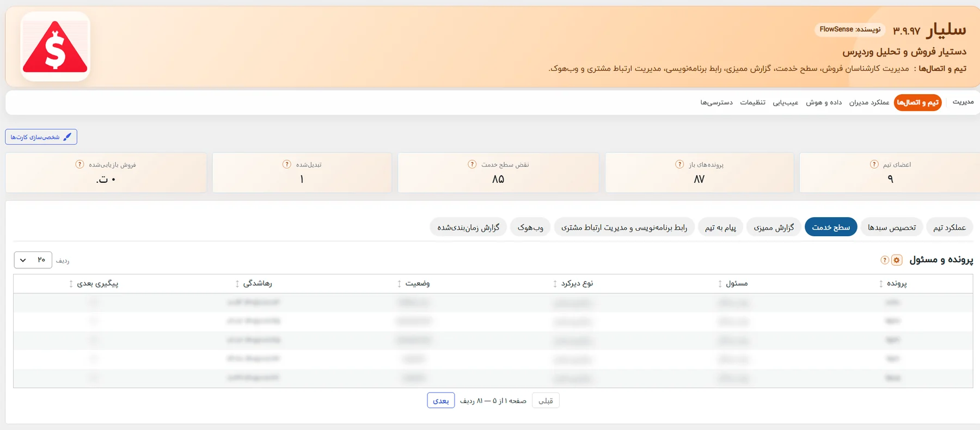The width and height of the screenshot is (980, 430).
Task: Open the تنظیمات navigation tab
Action: point(752,102)
